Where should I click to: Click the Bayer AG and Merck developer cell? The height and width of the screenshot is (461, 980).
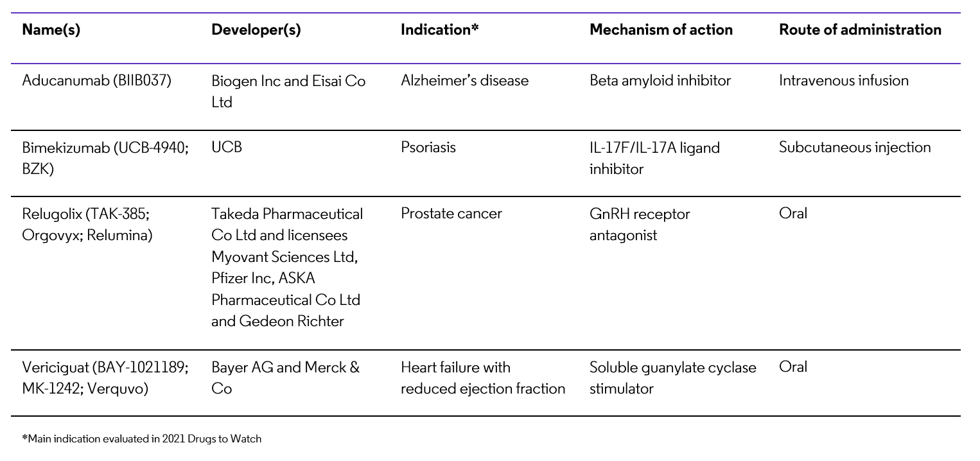coord(284,378)
